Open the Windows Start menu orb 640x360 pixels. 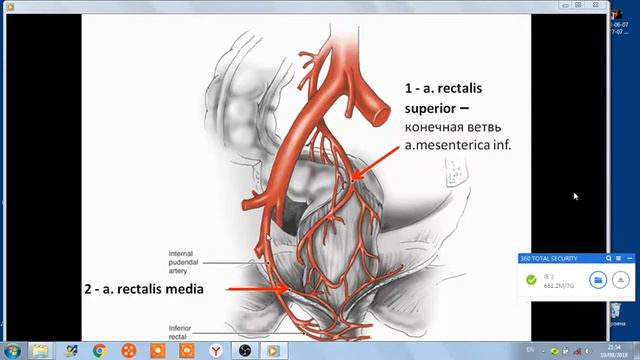tap(12, 351)
